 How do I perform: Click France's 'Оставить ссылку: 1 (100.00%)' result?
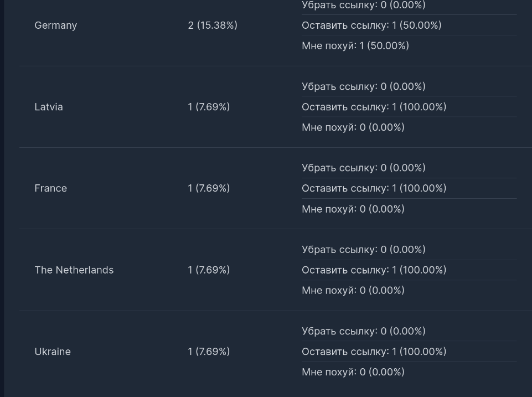click(374, 188)
